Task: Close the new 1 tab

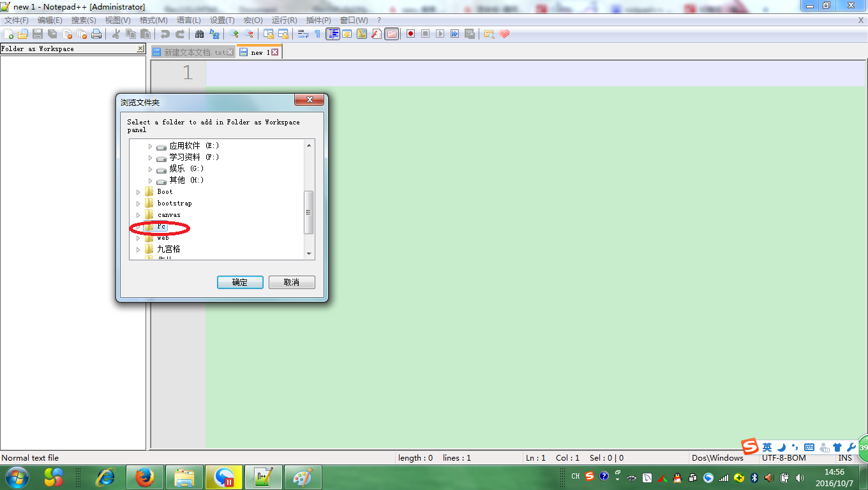Action: tap(275, 52)
